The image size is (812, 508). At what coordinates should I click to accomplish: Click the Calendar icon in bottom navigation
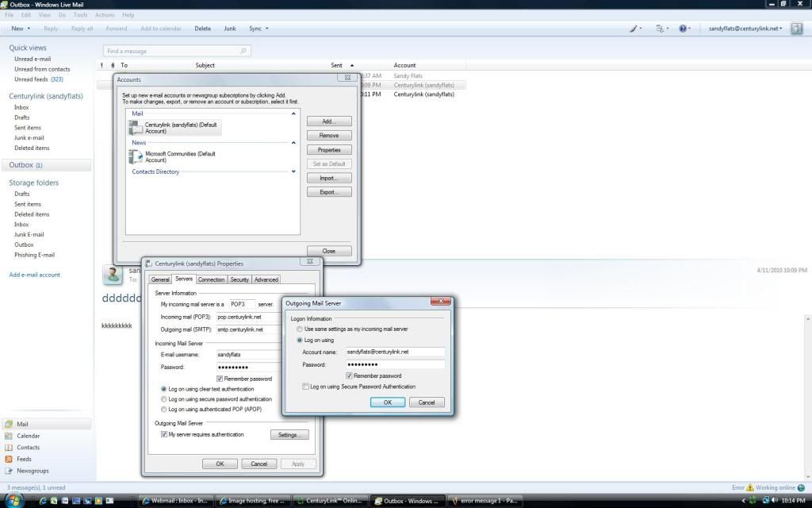(9, 436)
